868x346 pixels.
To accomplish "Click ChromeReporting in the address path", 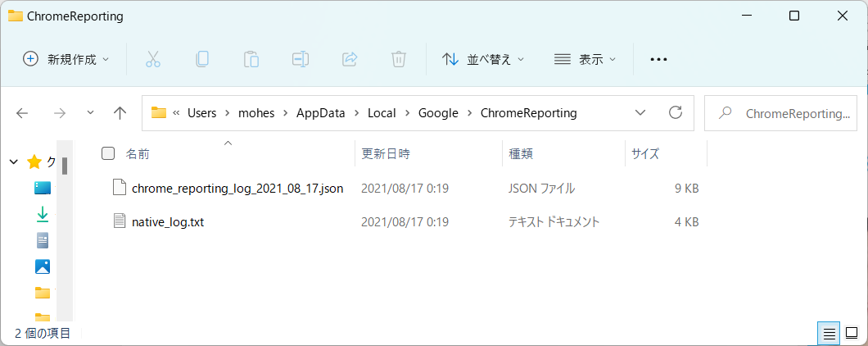I will (x=529, y=113).
